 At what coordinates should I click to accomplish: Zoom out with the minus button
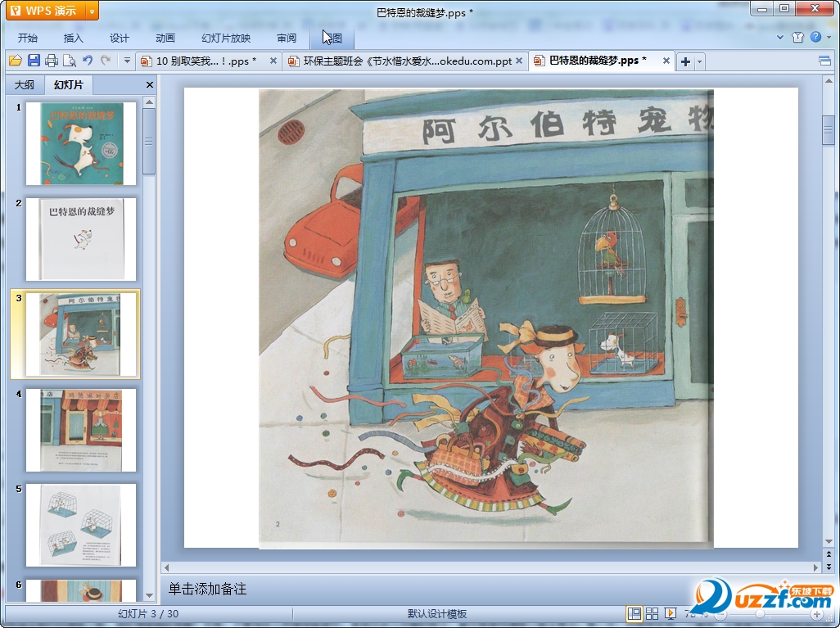pyautogui.click(x=722, y=614)
